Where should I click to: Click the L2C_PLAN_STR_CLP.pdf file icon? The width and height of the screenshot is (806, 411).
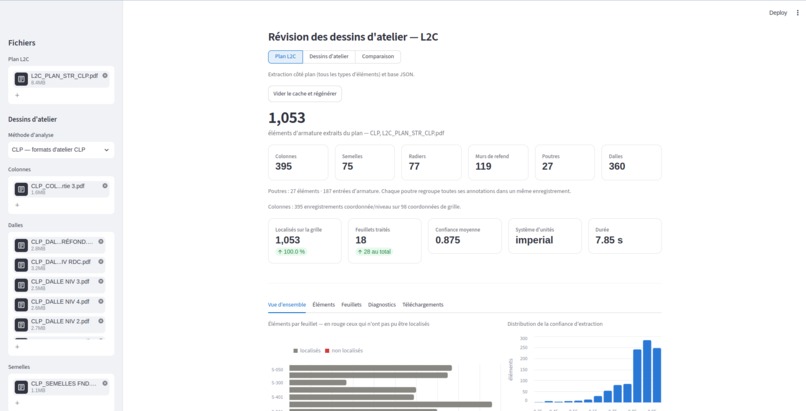(21, 79)
